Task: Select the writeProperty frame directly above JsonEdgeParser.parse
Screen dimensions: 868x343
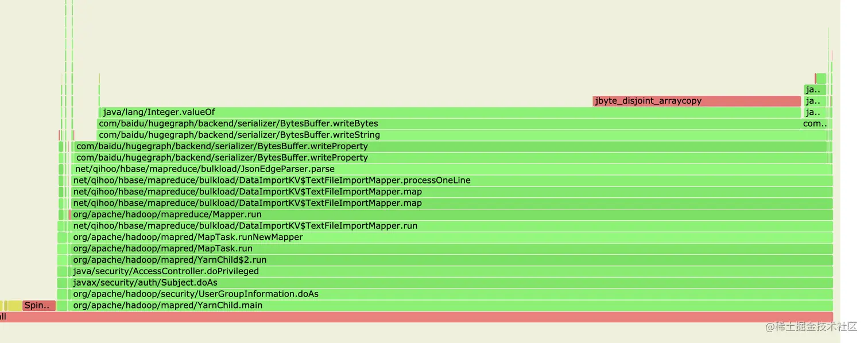Action: tap(451, 158)
